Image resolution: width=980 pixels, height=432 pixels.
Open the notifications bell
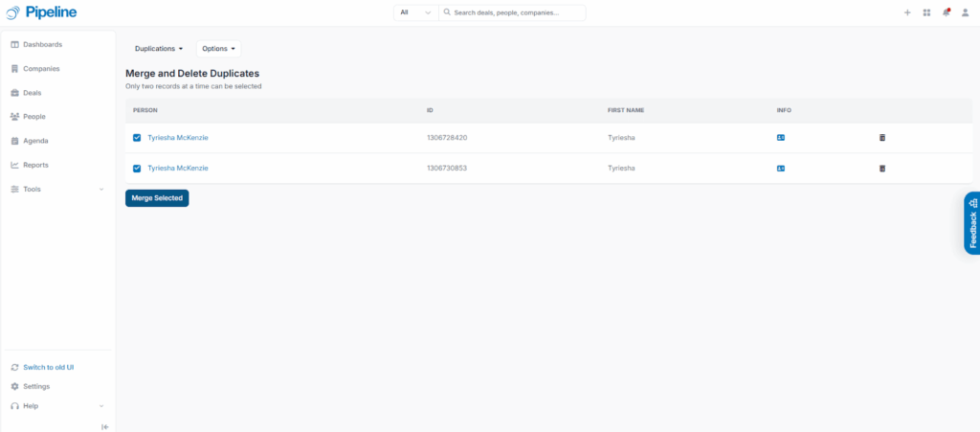(946, 12)
